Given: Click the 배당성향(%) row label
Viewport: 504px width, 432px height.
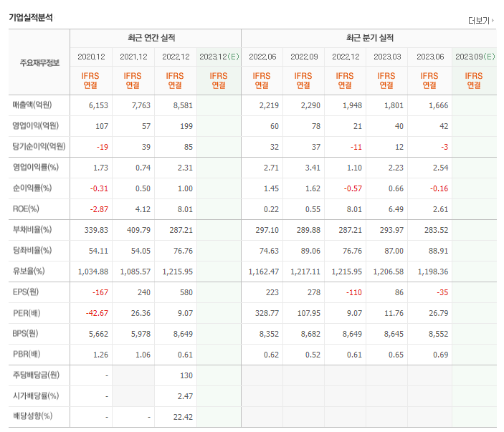Looking at the screenshot, I should click(32, 416).
